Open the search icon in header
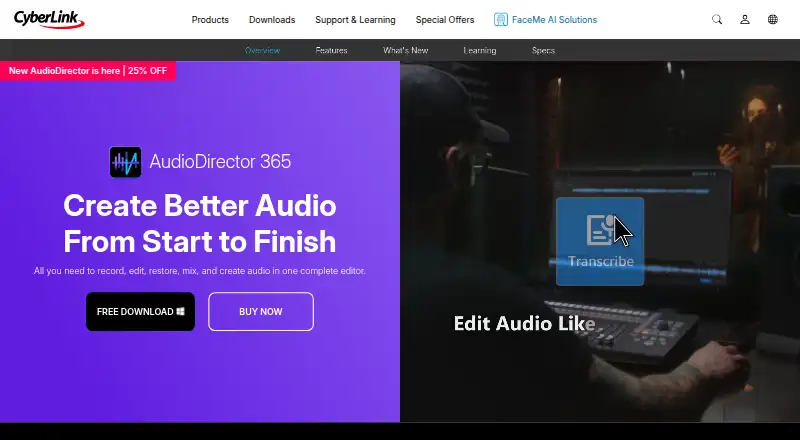800x440 pixels. pyautogui.click(x=717, y=19)
